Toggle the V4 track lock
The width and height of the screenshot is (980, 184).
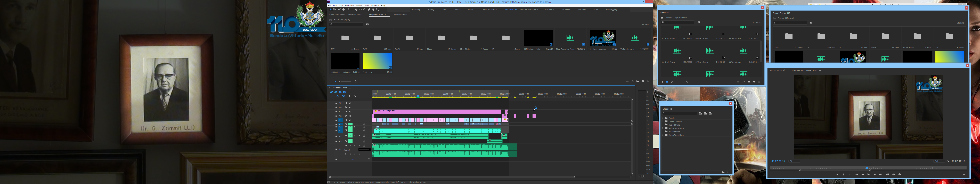pyautogui.click(x=336, y=108)
